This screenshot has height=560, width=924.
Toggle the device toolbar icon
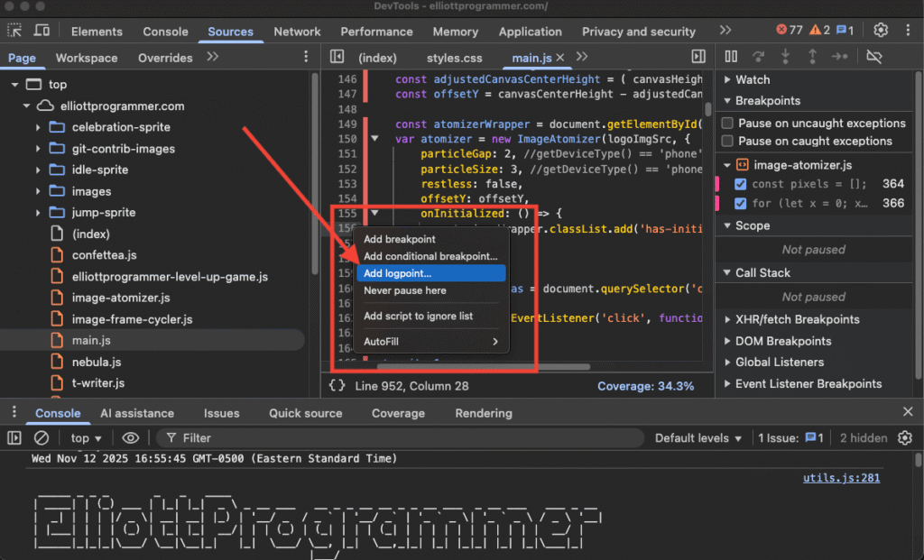point(42,32)
